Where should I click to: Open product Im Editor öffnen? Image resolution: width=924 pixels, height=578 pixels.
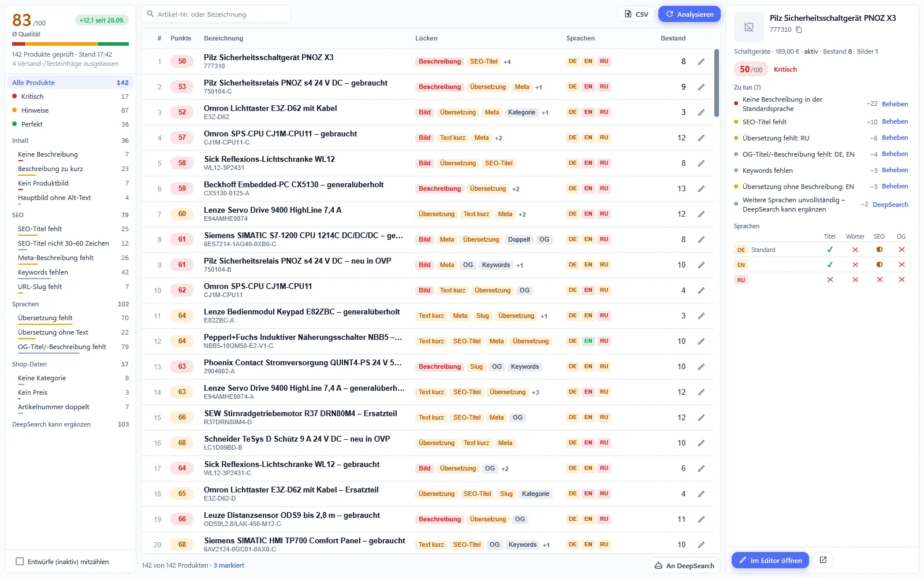(770, 560)
